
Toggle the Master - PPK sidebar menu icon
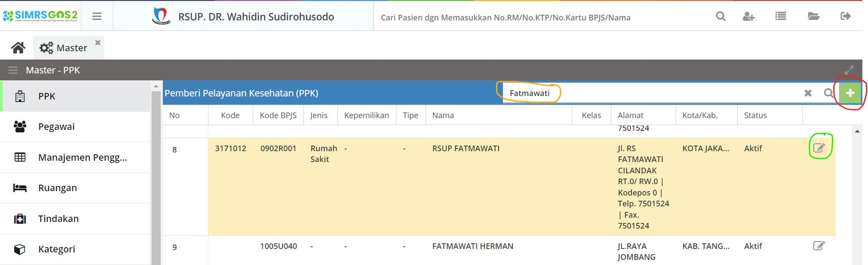coord(13,70)
